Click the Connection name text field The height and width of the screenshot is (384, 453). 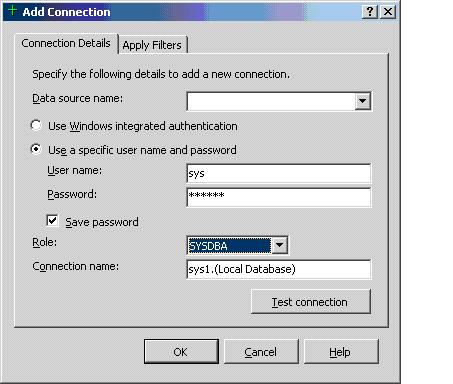279,269
